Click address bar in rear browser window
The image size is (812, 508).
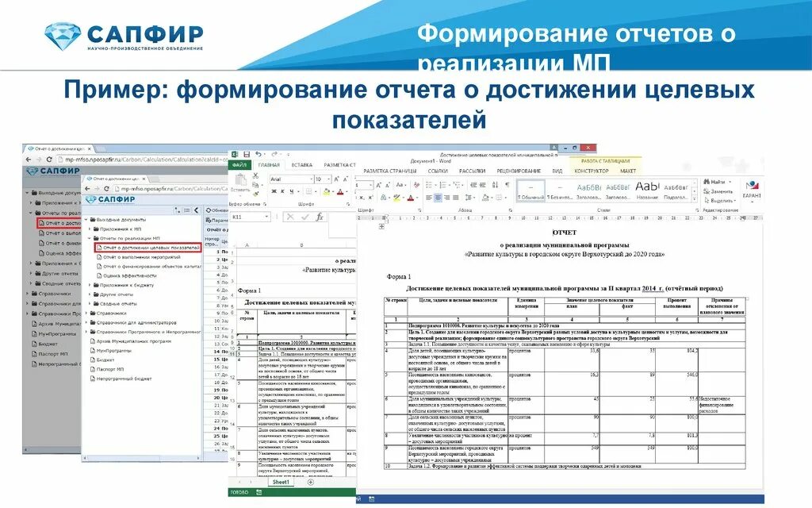click(x=143, y=160)
